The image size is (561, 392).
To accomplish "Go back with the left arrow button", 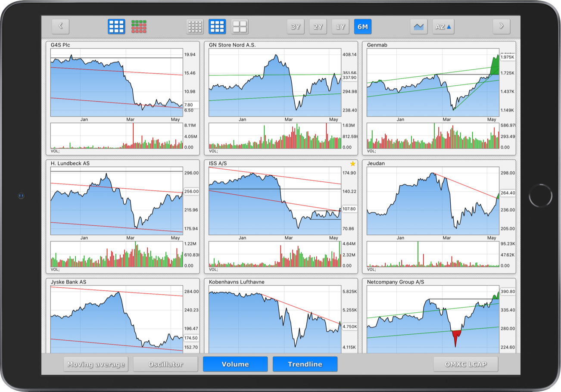I will [60, 26].
